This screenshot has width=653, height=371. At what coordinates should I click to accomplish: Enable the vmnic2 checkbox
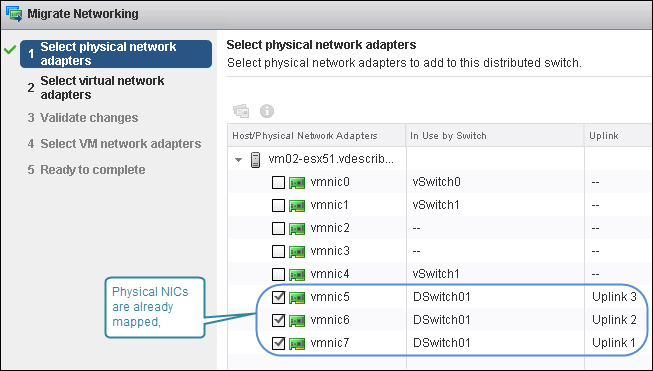pyautogui.click(x=278, y=228)
